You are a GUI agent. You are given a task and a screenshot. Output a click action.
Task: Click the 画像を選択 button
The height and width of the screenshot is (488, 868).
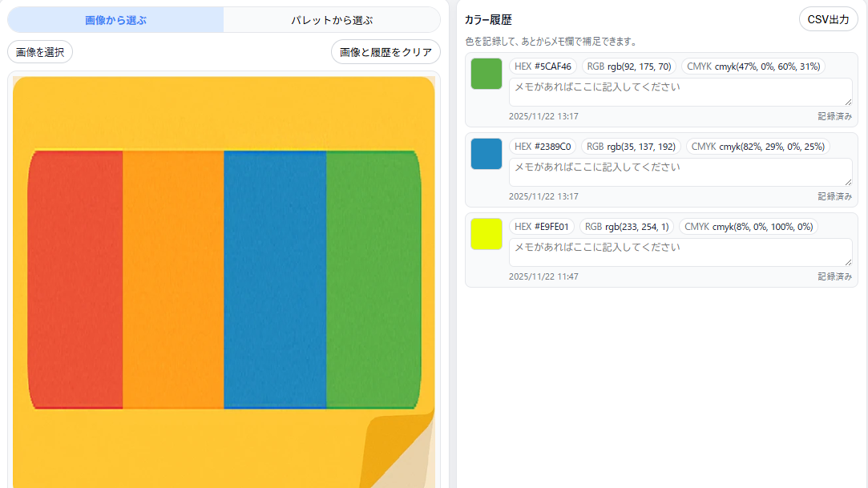pyautogui.click(x=40, y=52)
